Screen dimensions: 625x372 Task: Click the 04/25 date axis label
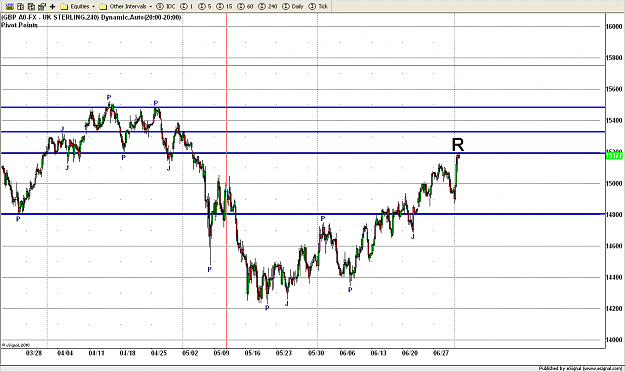click(159, 353)
